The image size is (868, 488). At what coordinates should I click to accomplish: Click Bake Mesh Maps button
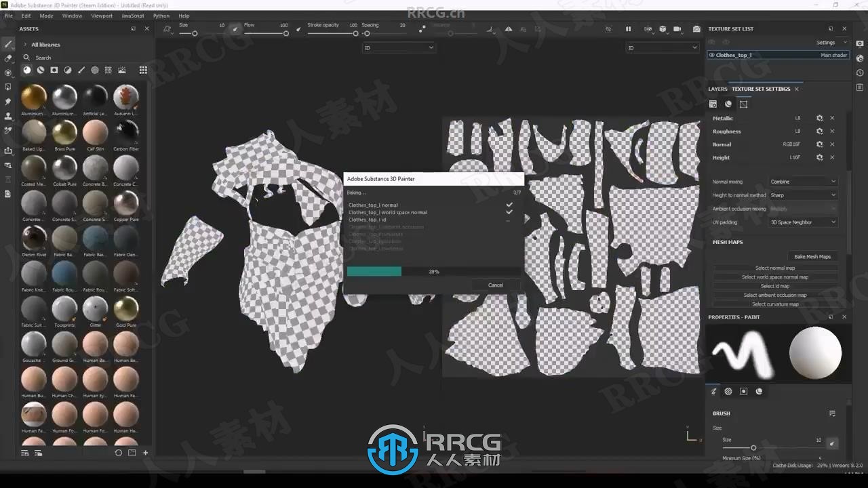click(812, 256)
